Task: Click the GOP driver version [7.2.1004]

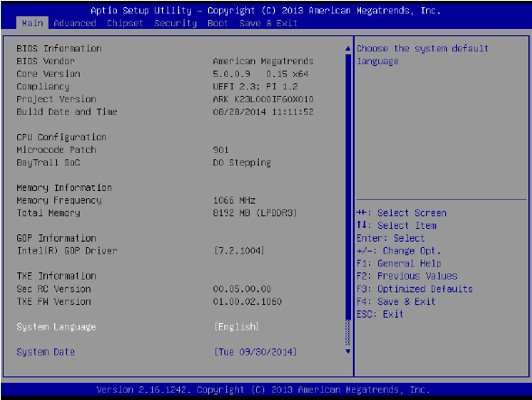Action: pos(239,251)
